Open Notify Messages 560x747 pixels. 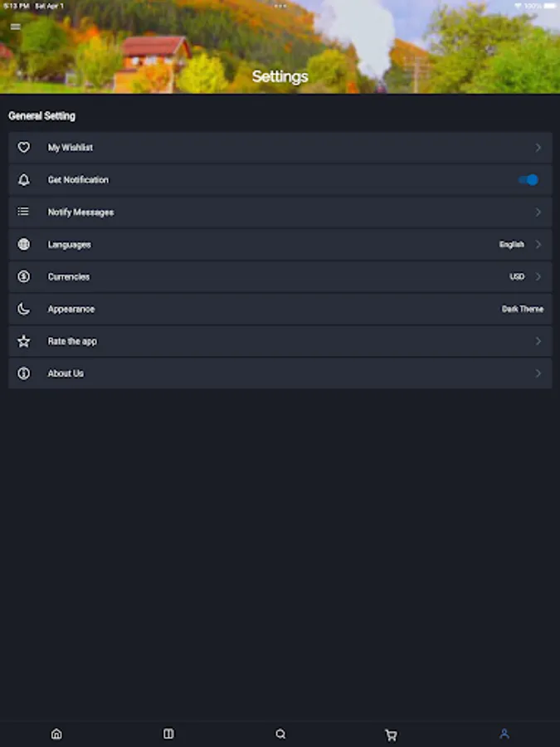pos(80,212)
